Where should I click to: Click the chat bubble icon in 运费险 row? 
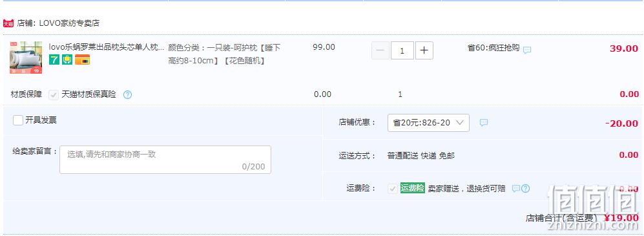tap(516, 189)
